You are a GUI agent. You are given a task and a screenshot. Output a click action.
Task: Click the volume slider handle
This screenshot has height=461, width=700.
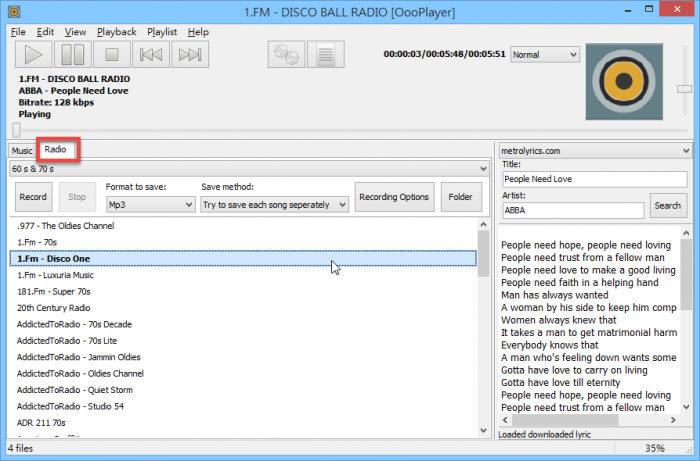[684, 89]
